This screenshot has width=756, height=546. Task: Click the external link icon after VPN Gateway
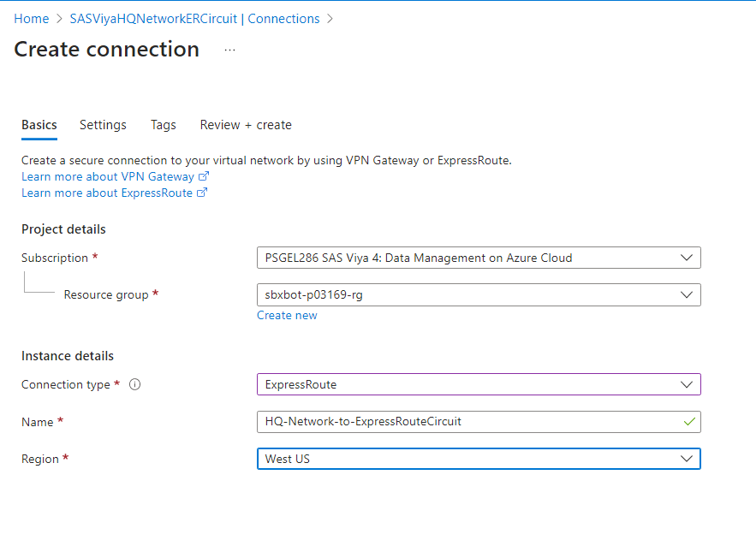pyautogui.click(x=204, y=176)
